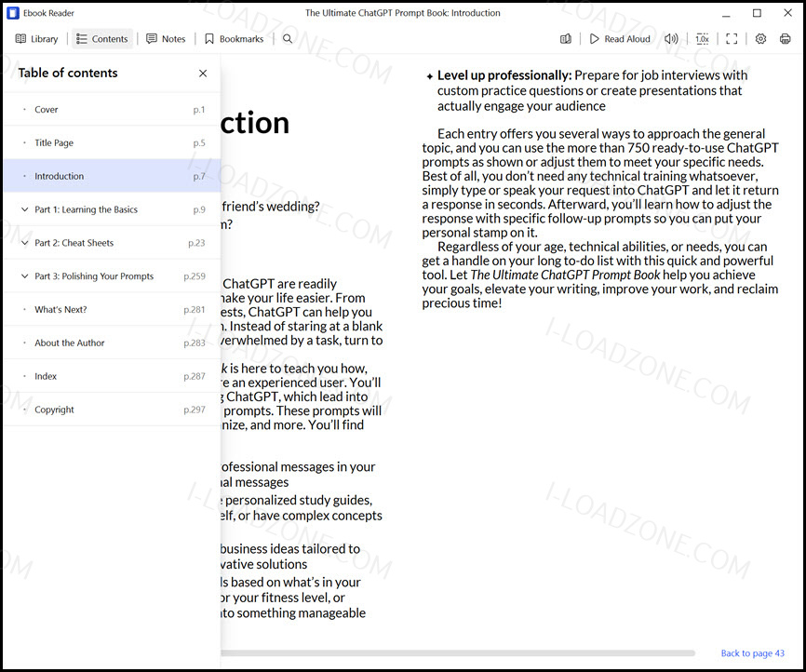
Task: Click the search magnifier icon
Action: [288, 38]
